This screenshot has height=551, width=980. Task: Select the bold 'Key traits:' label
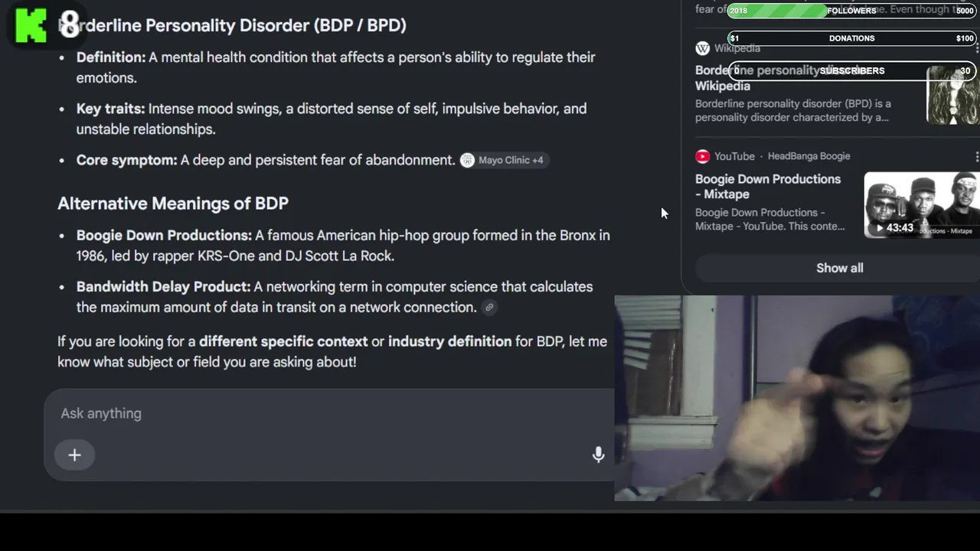click(110, 109)
